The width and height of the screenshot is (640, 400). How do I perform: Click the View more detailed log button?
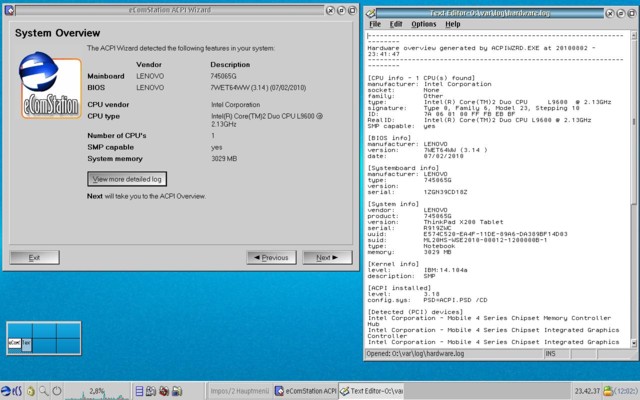(x=127, y=179)
